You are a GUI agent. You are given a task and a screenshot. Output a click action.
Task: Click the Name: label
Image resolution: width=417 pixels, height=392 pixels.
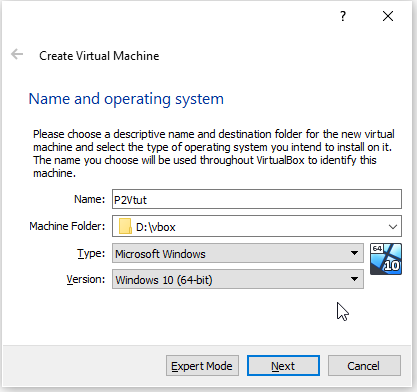[x=89, y=199]
